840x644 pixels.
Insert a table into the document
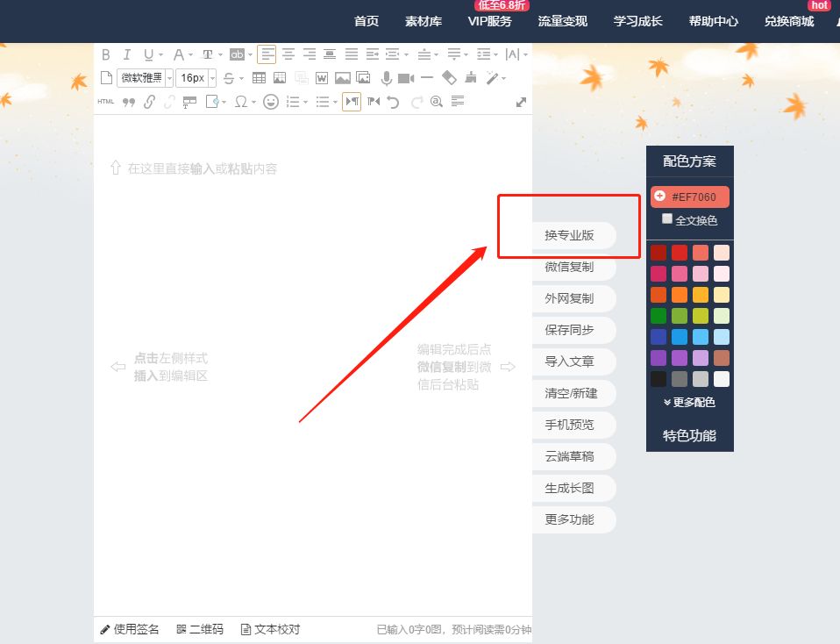[x=259, y=77]
